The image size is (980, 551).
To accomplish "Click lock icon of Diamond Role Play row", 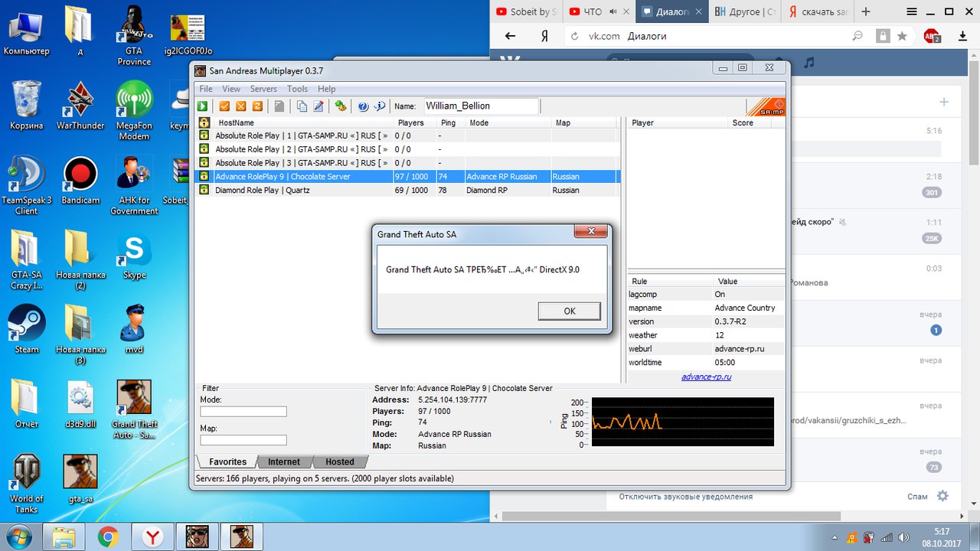I will point(204,190).
